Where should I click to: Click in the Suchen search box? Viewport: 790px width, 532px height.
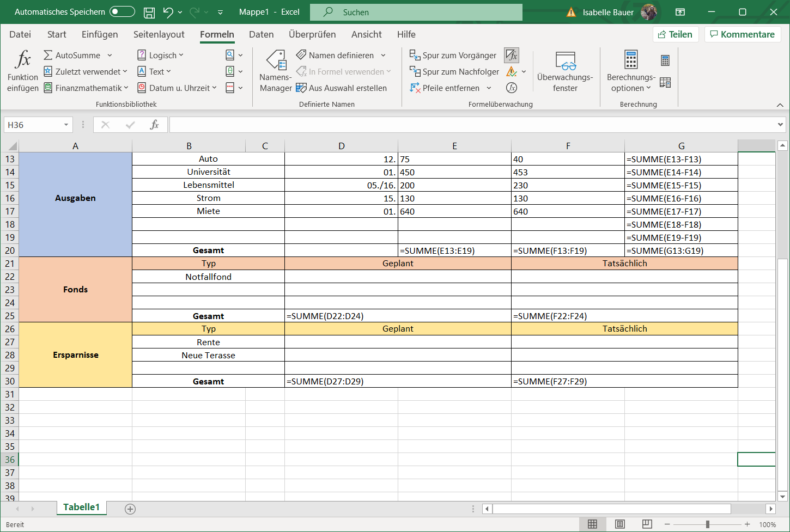point(416,12)
